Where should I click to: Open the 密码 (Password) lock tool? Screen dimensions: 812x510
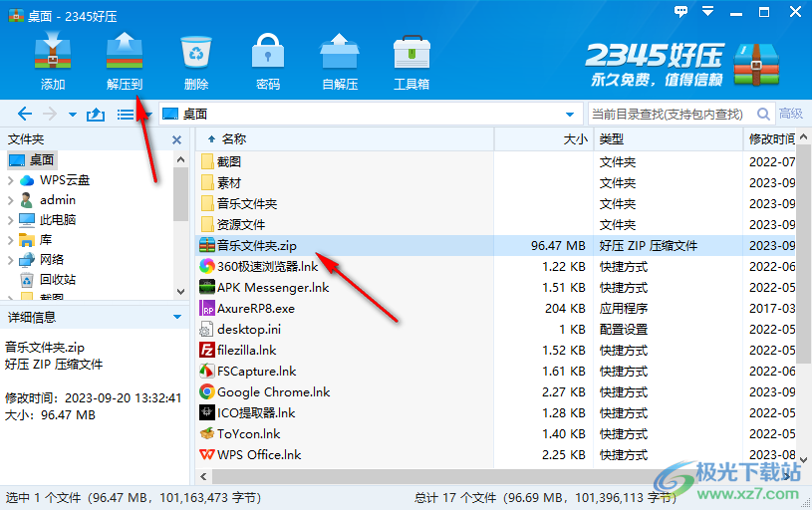pyautogui.click(x=268, y=51)
